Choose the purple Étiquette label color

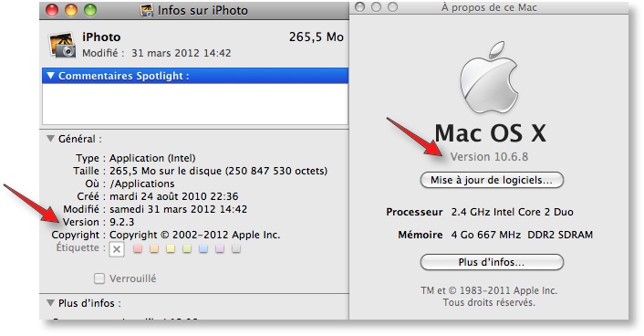220,249
